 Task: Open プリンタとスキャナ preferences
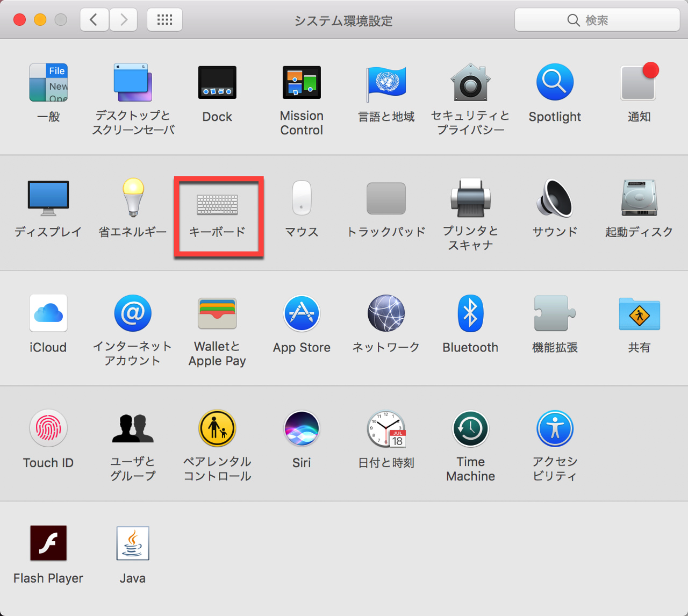coord(470,198)
